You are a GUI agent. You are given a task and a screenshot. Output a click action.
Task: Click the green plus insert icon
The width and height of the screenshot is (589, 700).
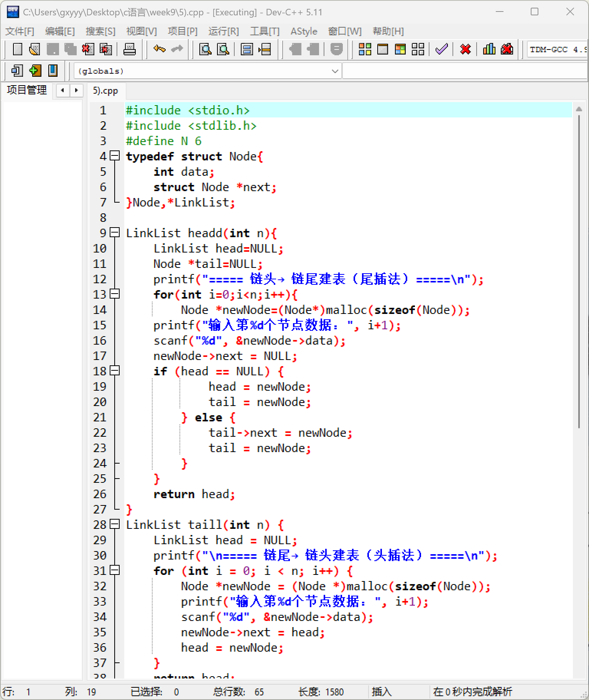coord(35,71)
